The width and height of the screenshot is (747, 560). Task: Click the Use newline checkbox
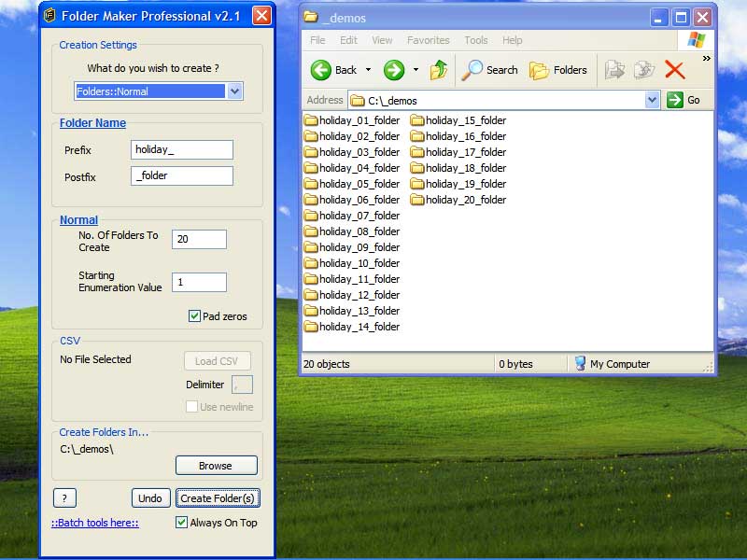pos(192,407)
